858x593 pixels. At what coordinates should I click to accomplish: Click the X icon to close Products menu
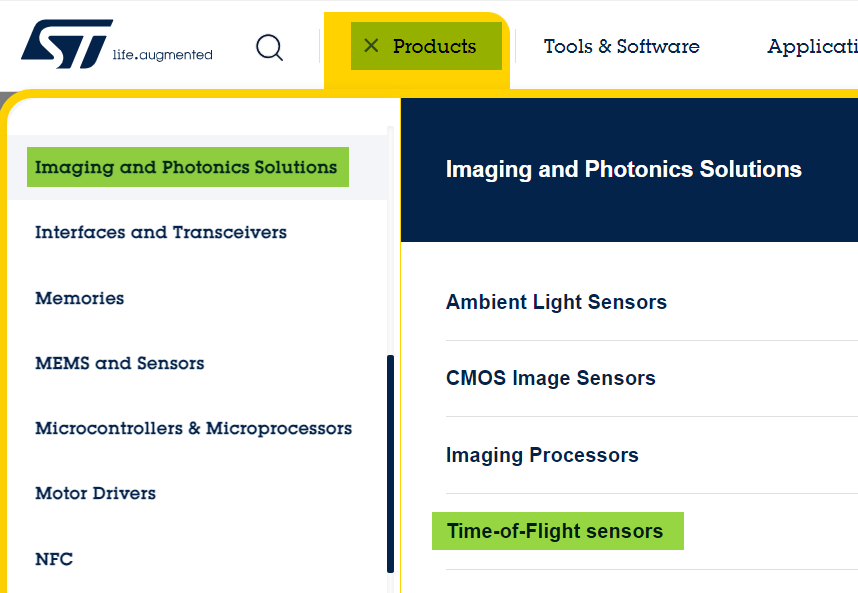click(371, 45)
